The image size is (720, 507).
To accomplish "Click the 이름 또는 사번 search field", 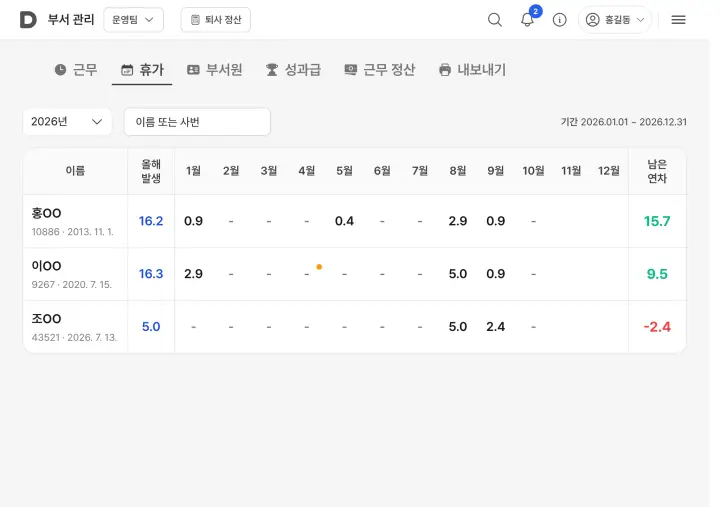I will click(x=197, y=122).
